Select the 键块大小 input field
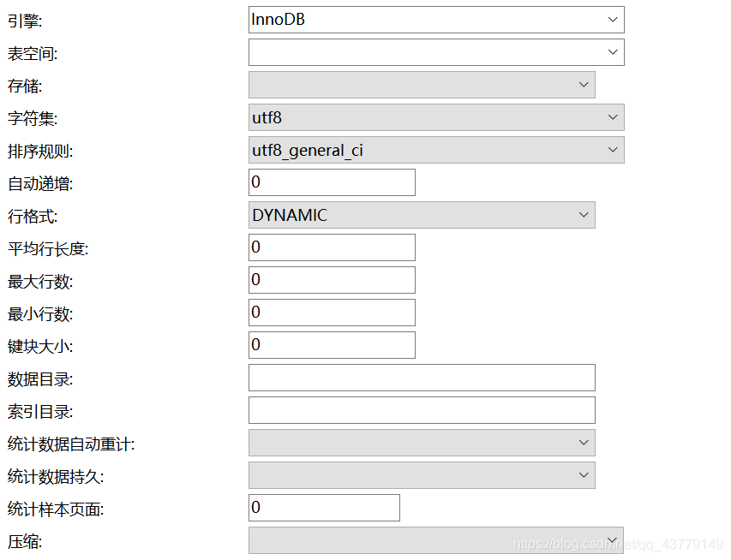Screen dimensions: 731x560 pos(331,344)
